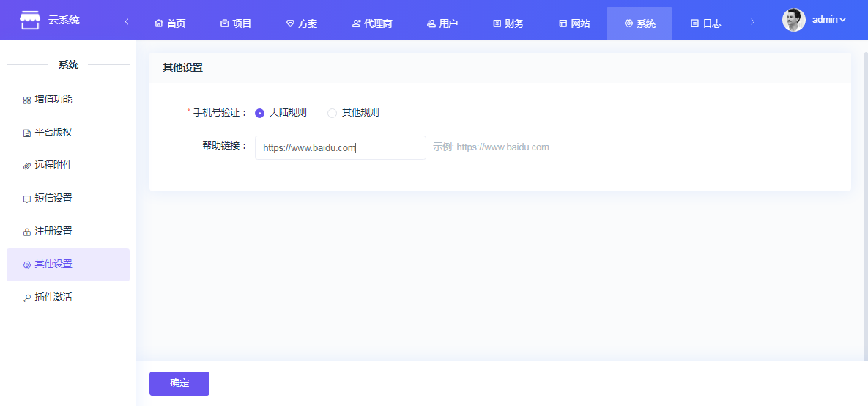This screenshot has height=406, width=868.
Task: Click into the 帮助链接 input field
Action: (x=341, y=148)
